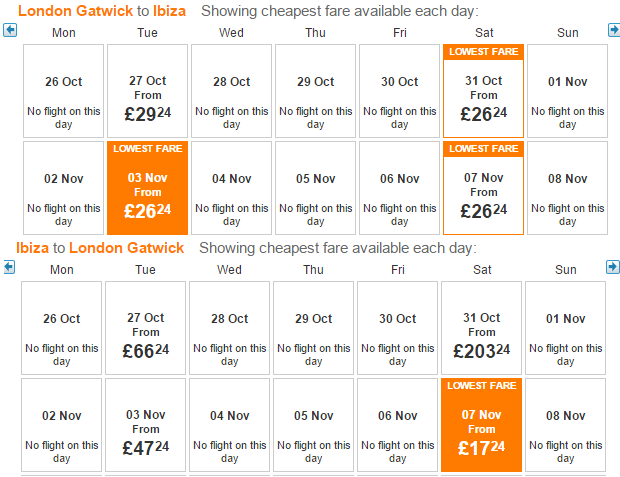This screenshot has height=477, width=620.
Task: Select return 31 Oct fare £203.24
Action: pyautogui.click(x=482, y=328)
